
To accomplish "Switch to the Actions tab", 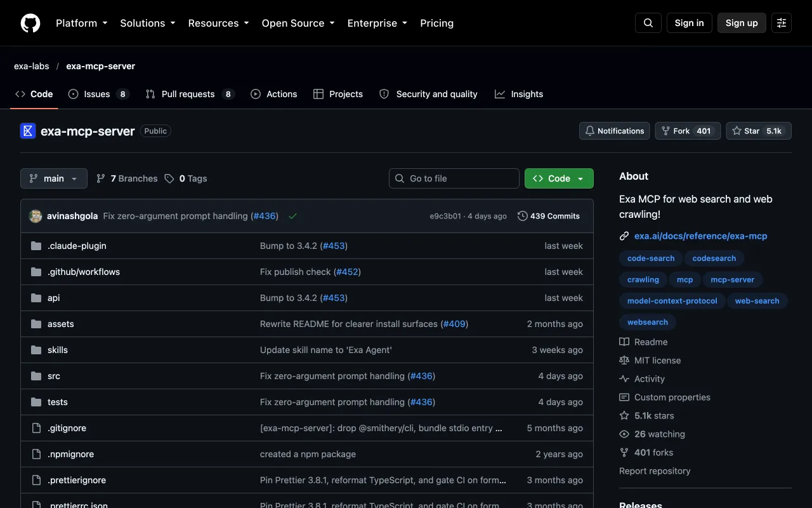I will pyautogui.click(x=273, y=94).
